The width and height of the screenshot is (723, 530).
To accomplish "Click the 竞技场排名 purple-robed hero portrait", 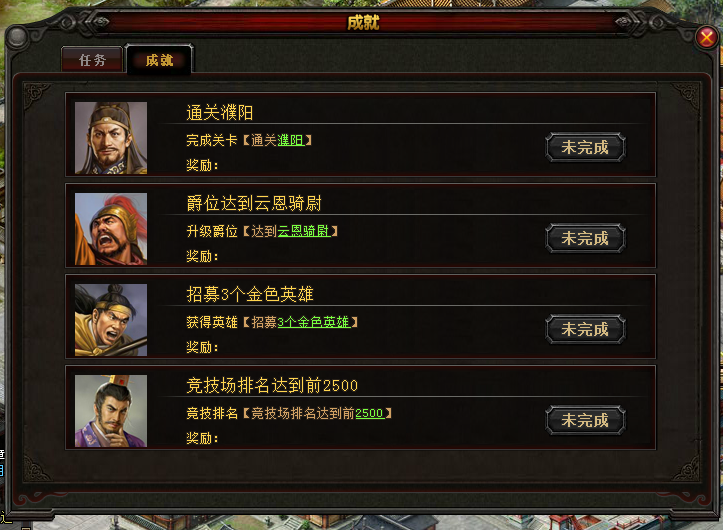I will (x=111, y=411).
